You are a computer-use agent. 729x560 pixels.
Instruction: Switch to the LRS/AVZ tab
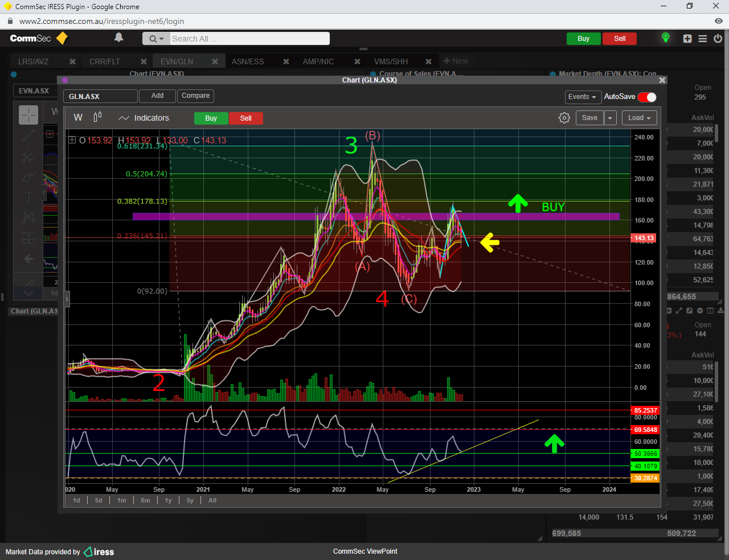(x=34, y=61)
